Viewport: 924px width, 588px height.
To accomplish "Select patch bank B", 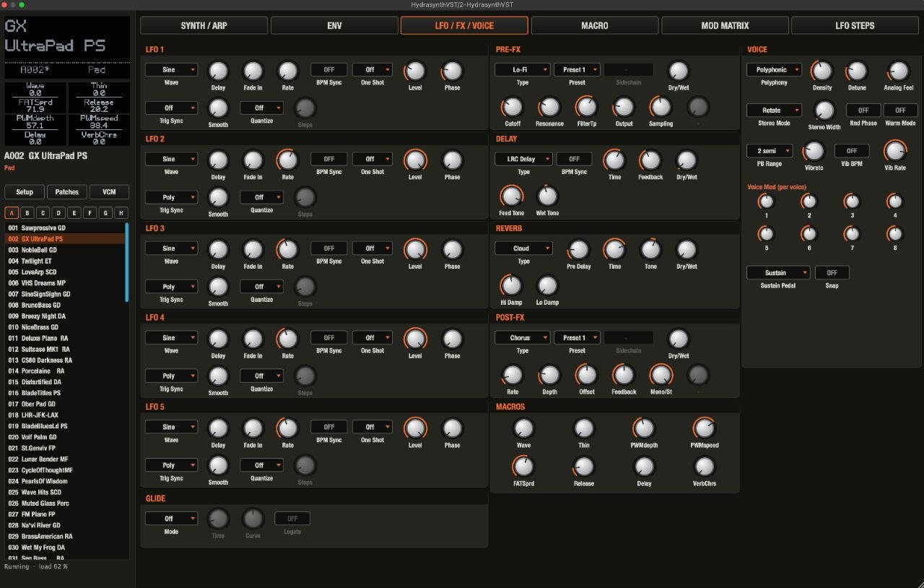I will 27,213.
